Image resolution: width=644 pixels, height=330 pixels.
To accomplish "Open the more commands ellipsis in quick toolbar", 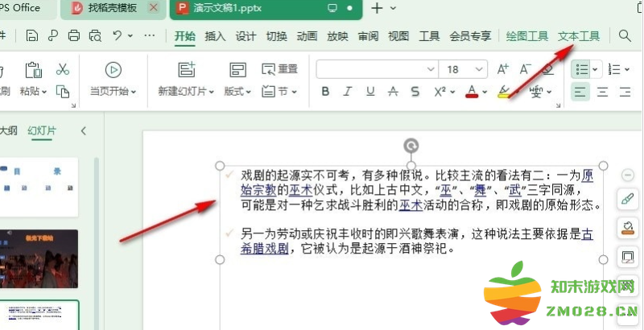I will click(150, 35).
